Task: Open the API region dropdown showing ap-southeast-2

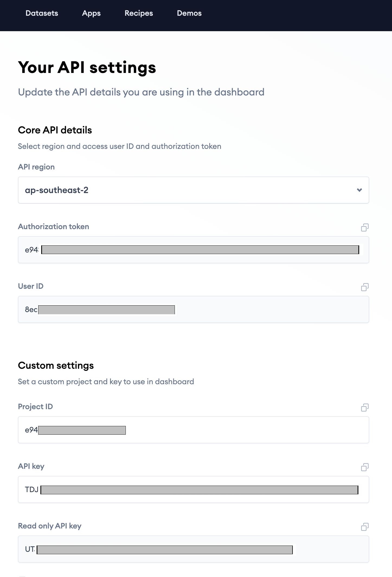Action: [193, 190]
